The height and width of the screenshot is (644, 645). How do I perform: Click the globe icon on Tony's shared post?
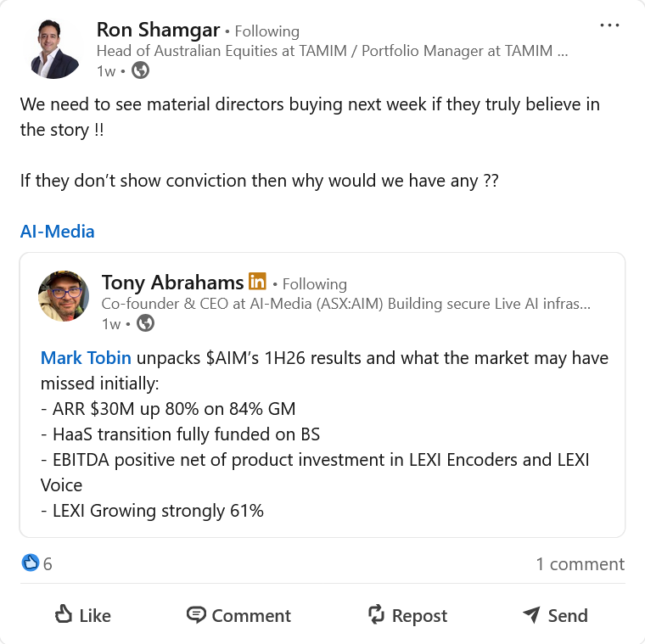tap(146, 322)
